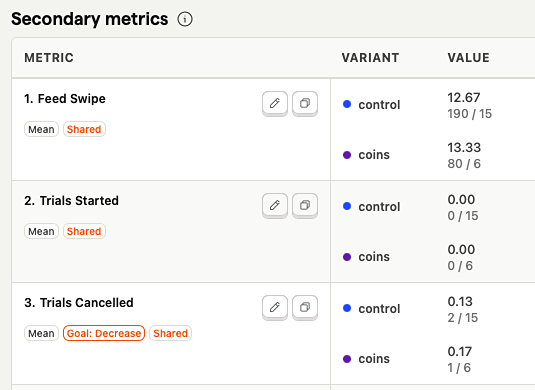Screen dimensions: 535x390
Task: Select the 'coins' variant label in Trials Started
Action: [374, 257]
